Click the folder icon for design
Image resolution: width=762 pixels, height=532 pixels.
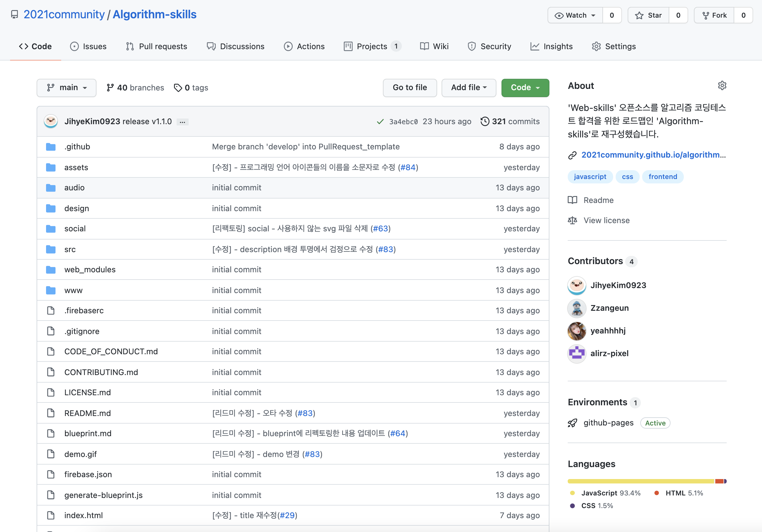click(51, 208)
